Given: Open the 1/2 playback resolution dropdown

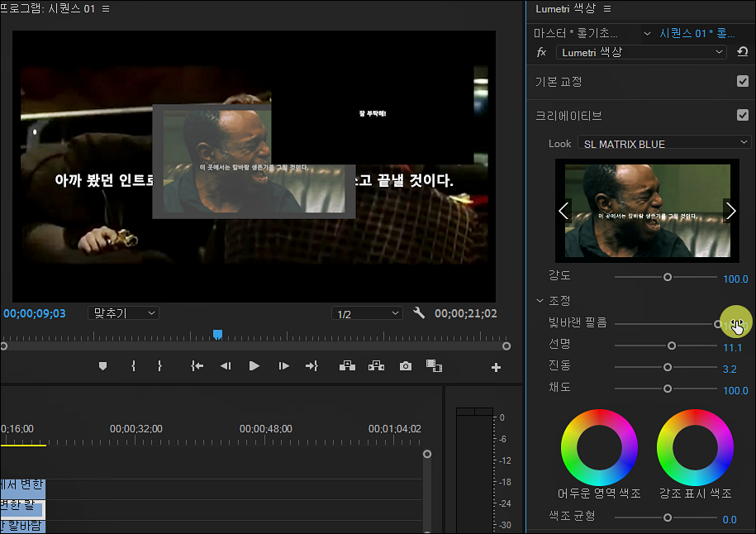Looking at the screenshot, I should tap(367, 313).
